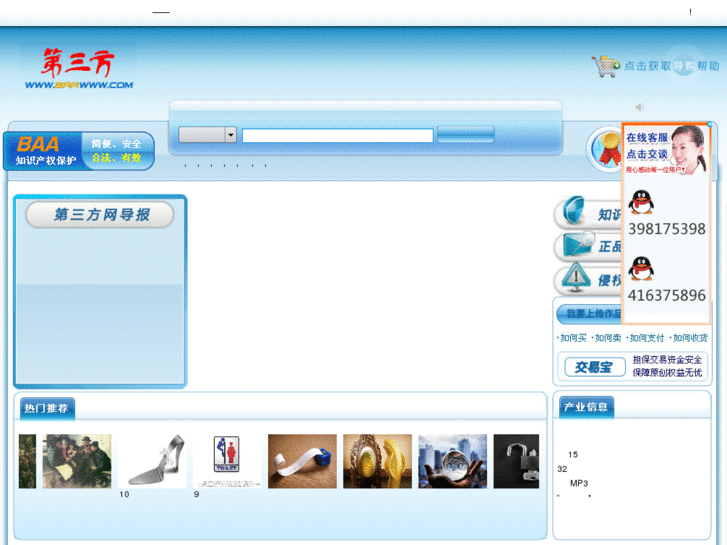The width and height of the screenshot is (727, 545).
Task: Click the 第三方网导报 header button
Action: pos(100,215)
